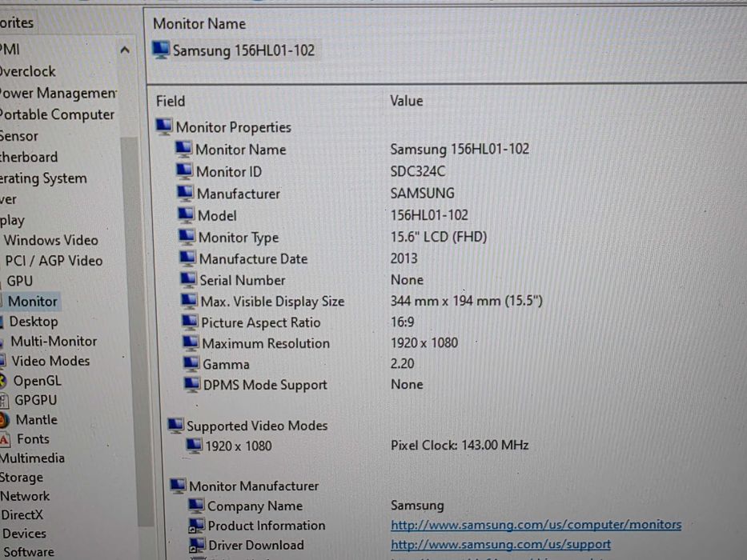Open GPGPU page in the sidebar
747x560 pixels.
(x=35, y=400)
